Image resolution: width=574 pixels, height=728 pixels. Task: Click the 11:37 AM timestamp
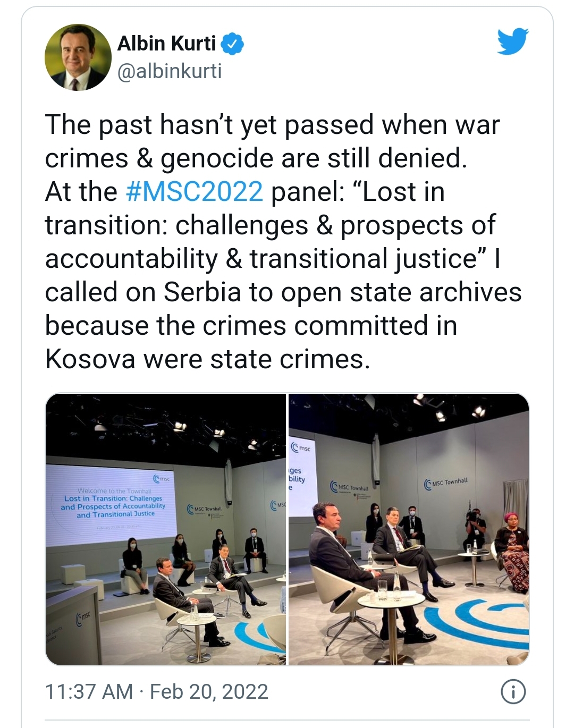click(89, 692)
